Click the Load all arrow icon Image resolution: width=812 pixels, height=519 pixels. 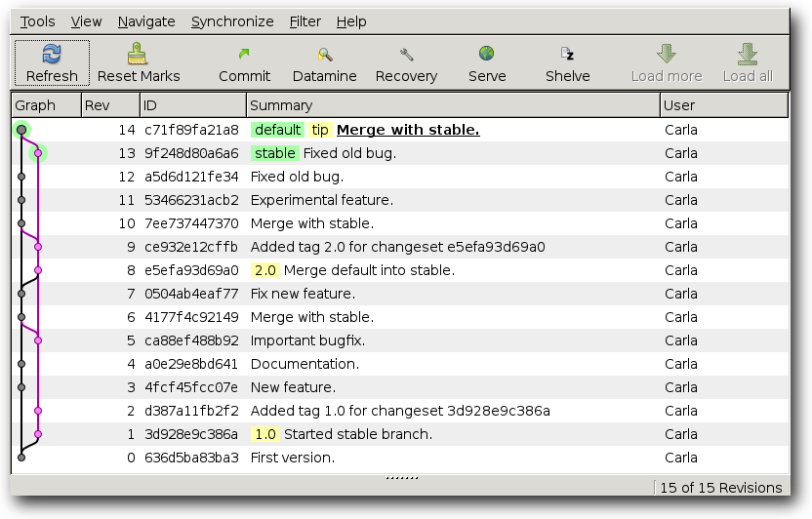pyautogui.click(x=748, y=54)
